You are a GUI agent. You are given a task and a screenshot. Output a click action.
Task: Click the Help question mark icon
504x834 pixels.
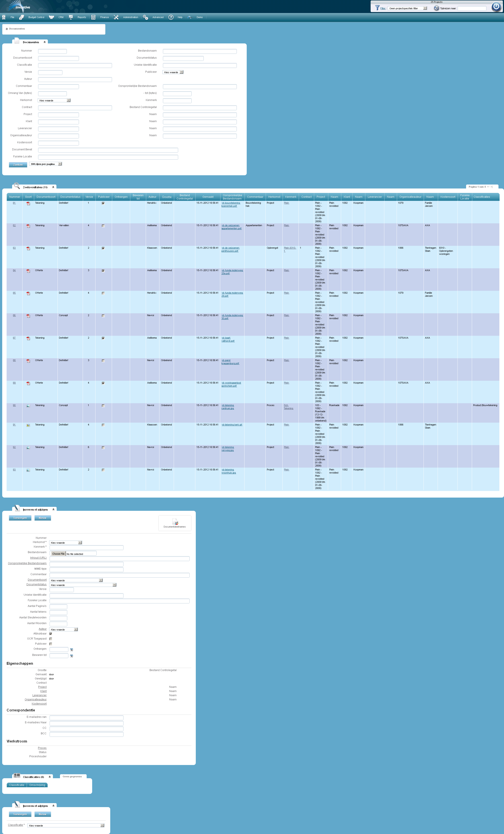pyautogui.click(x=171, y=17)
